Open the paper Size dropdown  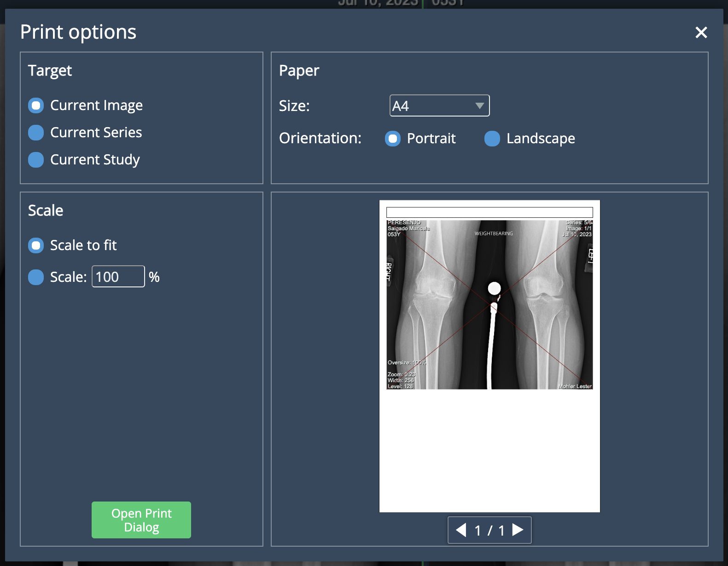439,106
